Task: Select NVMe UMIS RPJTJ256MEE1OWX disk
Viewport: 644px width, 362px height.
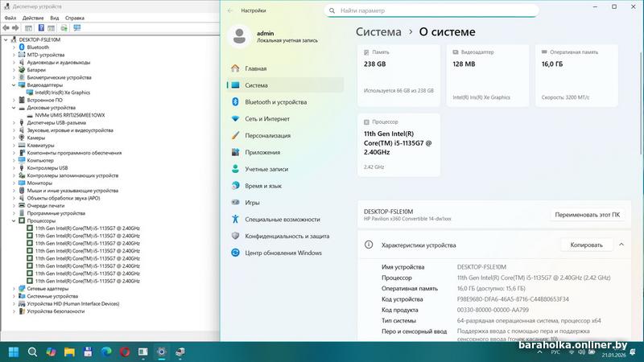Action: [x=70, y=115]
